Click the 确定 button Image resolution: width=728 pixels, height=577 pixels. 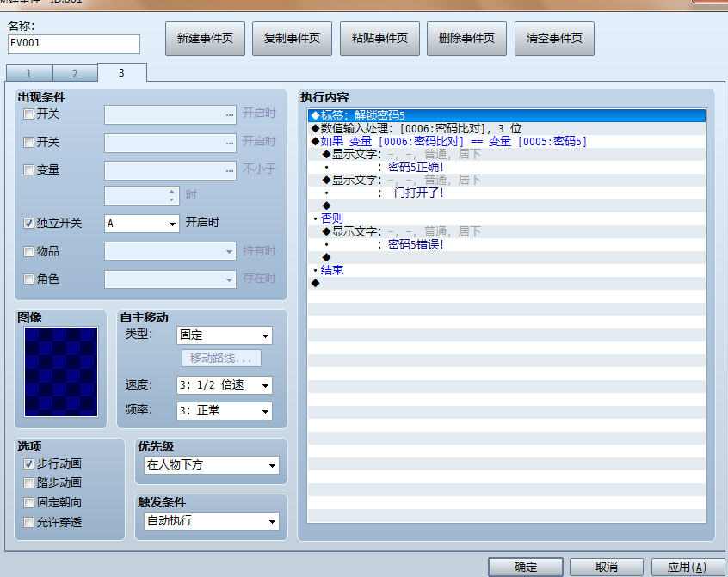[526, 567]
